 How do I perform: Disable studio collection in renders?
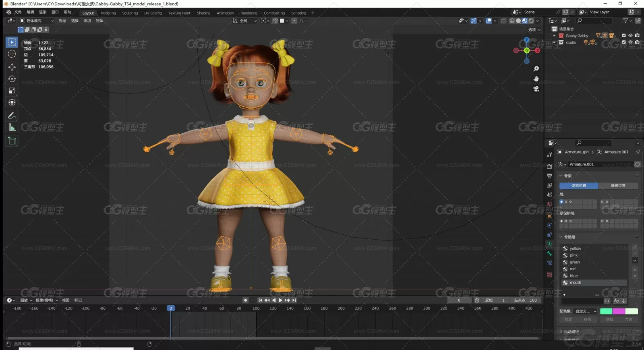coord(637,42)
